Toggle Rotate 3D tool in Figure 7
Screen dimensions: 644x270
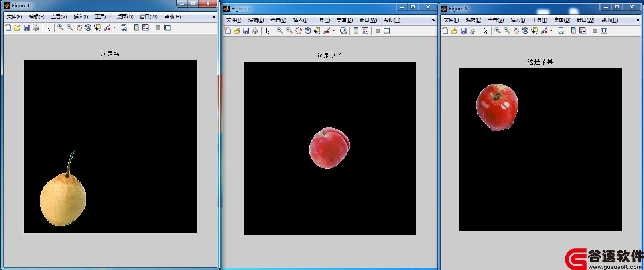tap(308, 31)
